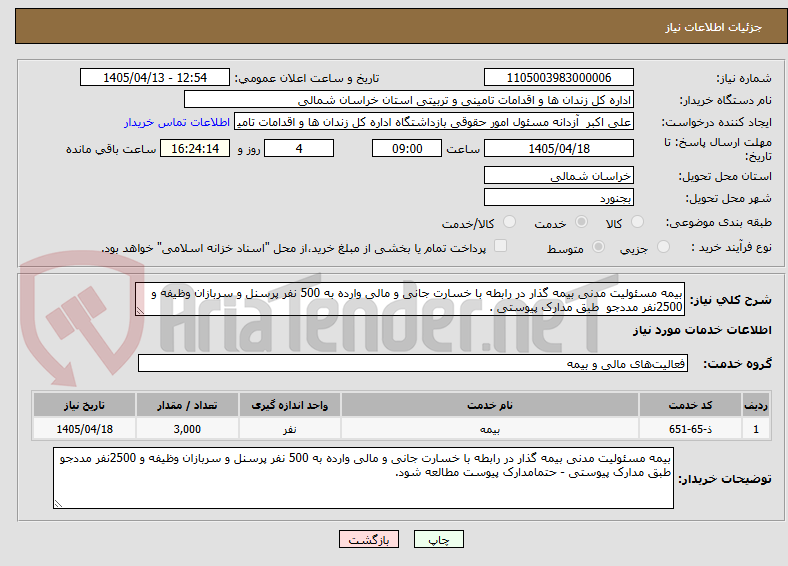Click the service name cell بیمه
Screen dimensions: 788x566
(490, 429)
